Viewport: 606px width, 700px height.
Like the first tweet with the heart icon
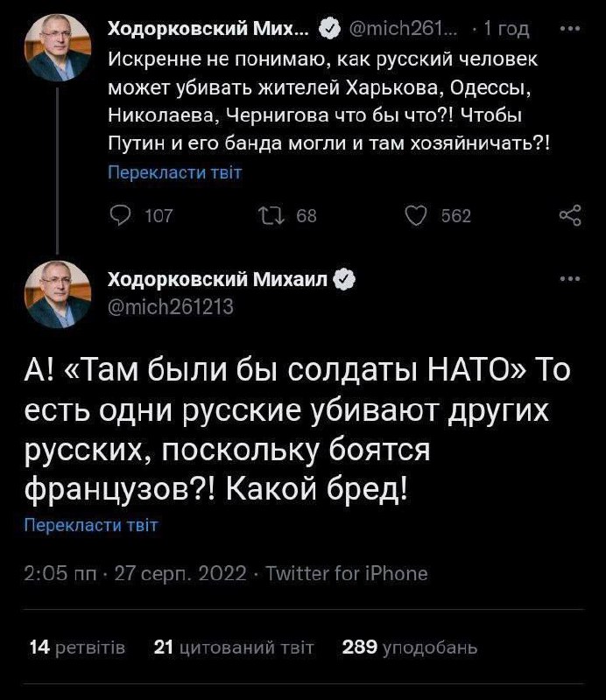(420, 216)
